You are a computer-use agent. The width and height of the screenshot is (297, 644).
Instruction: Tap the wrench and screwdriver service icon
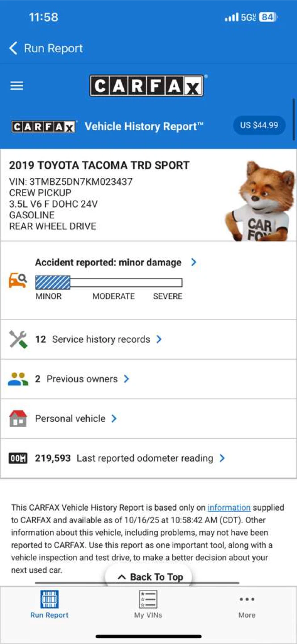click(x=18, y=339)
